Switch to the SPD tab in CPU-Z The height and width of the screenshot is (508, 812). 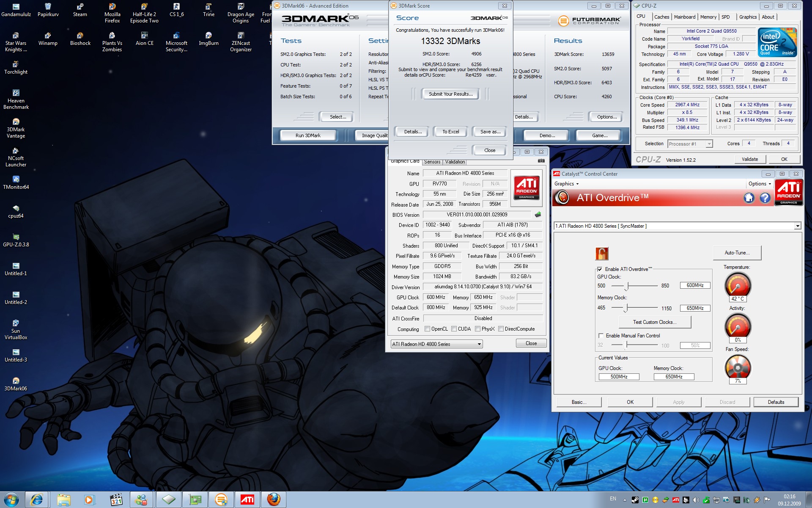point(725,17)
